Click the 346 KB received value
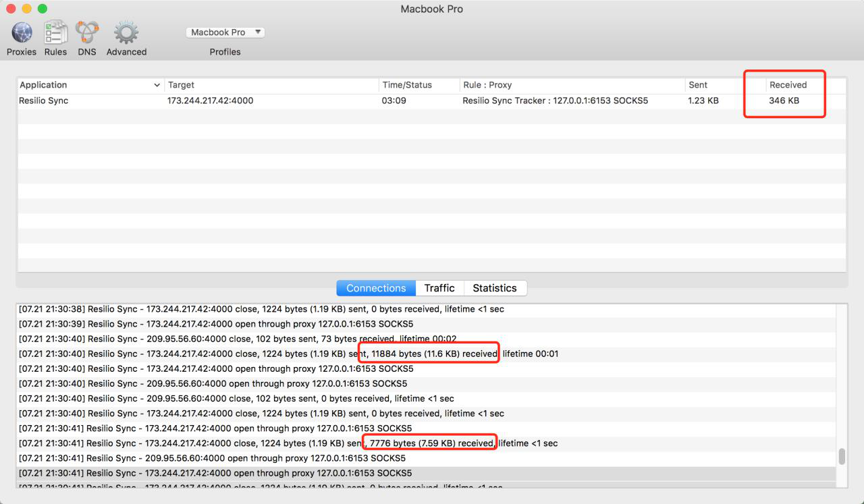This screenshot has width=864, height=504. [784, 101]
